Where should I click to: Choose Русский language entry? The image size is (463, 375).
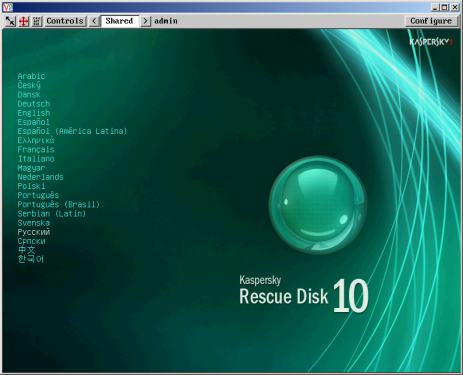point(34,232)
